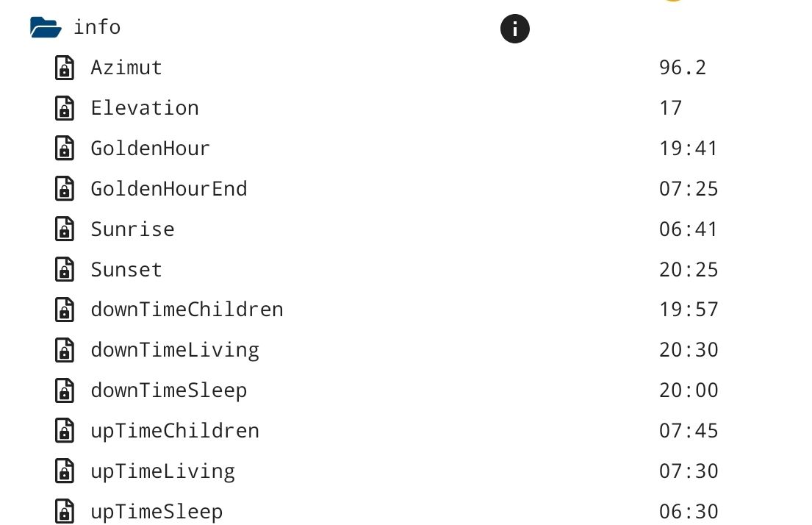
Task: Click the Azimut value 96.2
Action: tap(683, 68)
